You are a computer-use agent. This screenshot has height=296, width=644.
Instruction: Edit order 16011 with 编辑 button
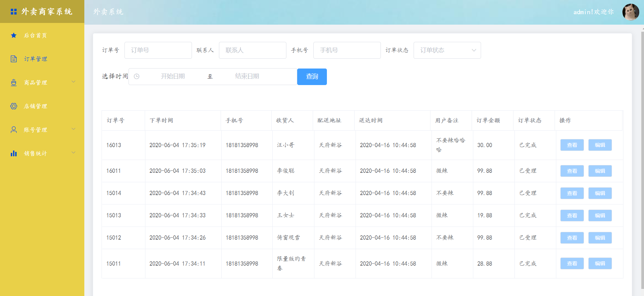click(600, 171)
